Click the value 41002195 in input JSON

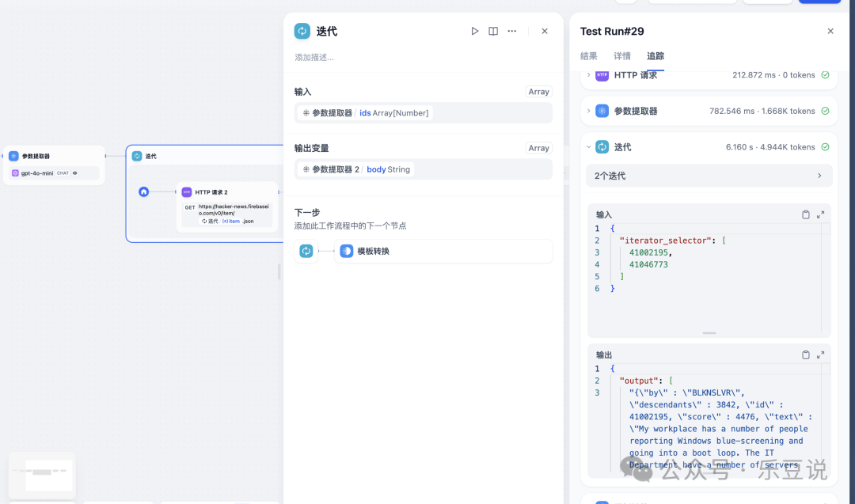648,252
